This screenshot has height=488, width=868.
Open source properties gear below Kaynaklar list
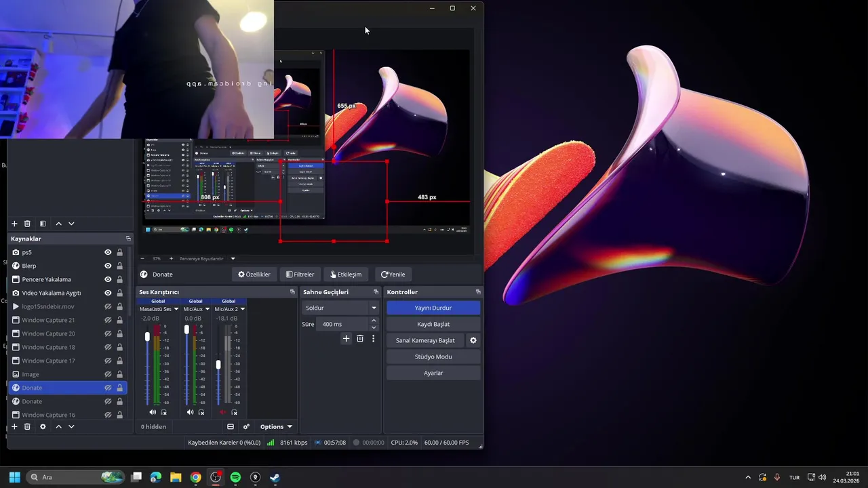coord(43,426)
